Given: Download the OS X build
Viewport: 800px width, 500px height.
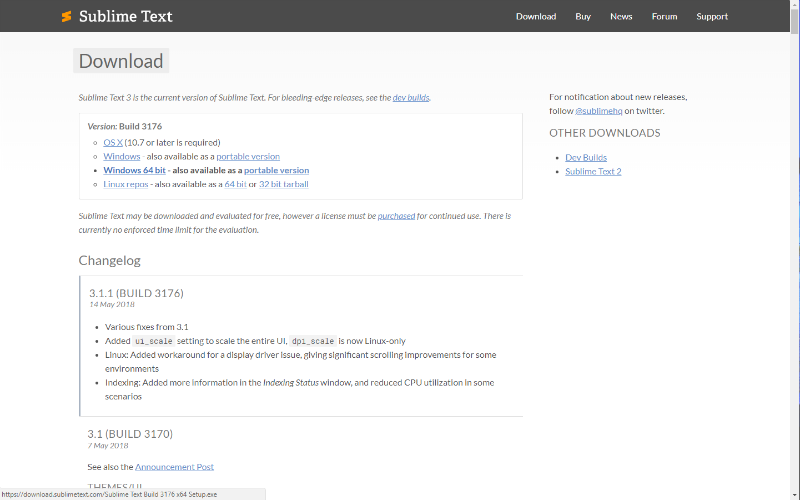Looking at the screenshot, I should [113, 142].
